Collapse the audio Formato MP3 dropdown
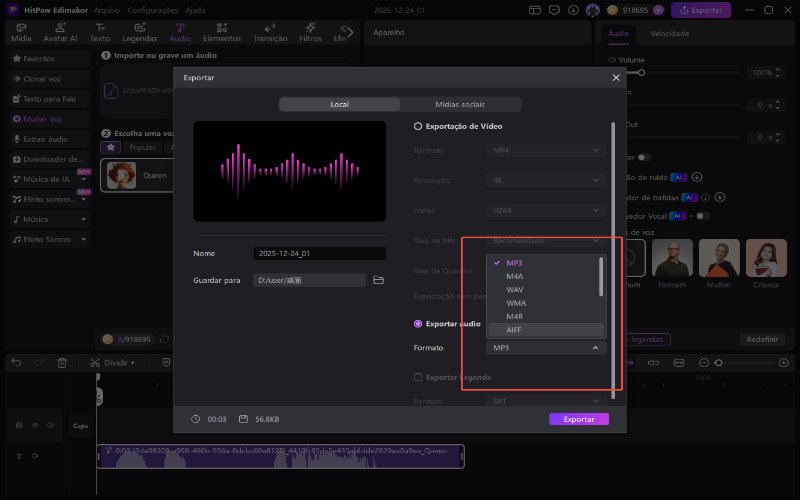The height and width of the screenshot is (500, 800). [547, 347]
